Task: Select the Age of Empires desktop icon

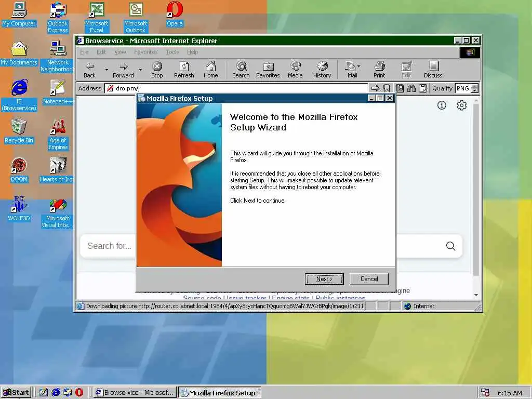Action: [58, 135]
